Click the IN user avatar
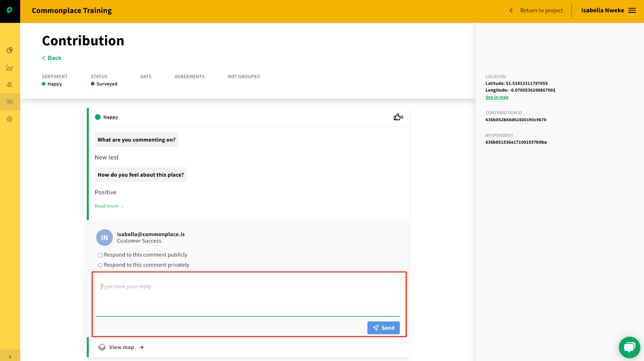This screenshot has height=361, width=644. 105,238
